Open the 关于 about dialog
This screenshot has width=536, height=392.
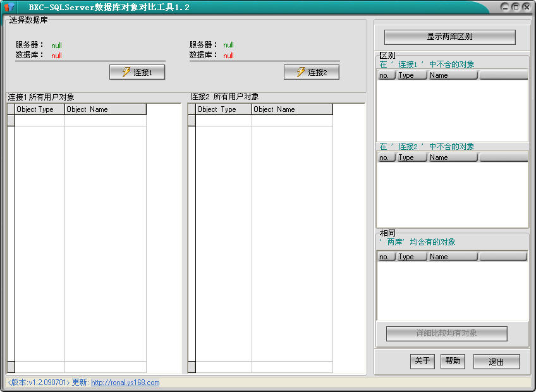(x=422, y=361)
